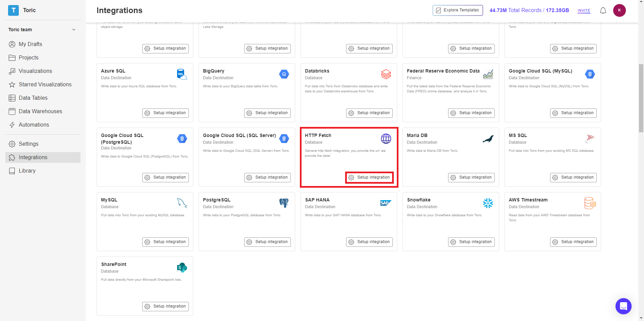Setup integration for Azure SQL
The image size is (644, 321).
(165, 113)
